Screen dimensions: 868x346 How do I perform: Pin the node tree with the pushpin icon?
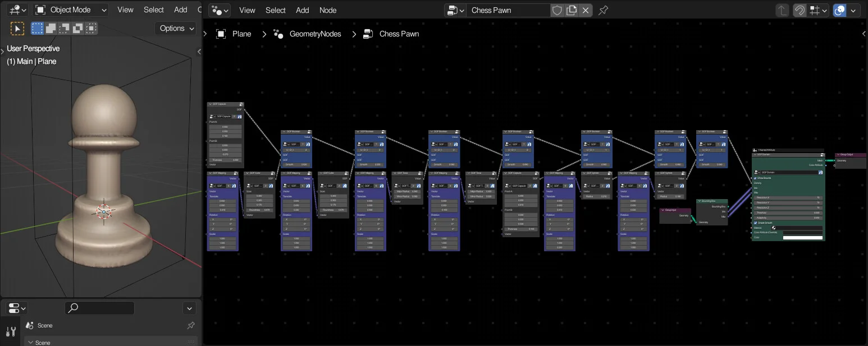pos(603,10)
